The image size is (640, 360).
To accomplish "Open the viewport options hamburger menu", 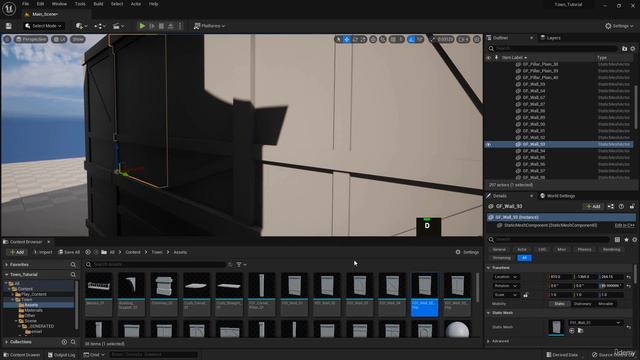I will pos(7,39).
